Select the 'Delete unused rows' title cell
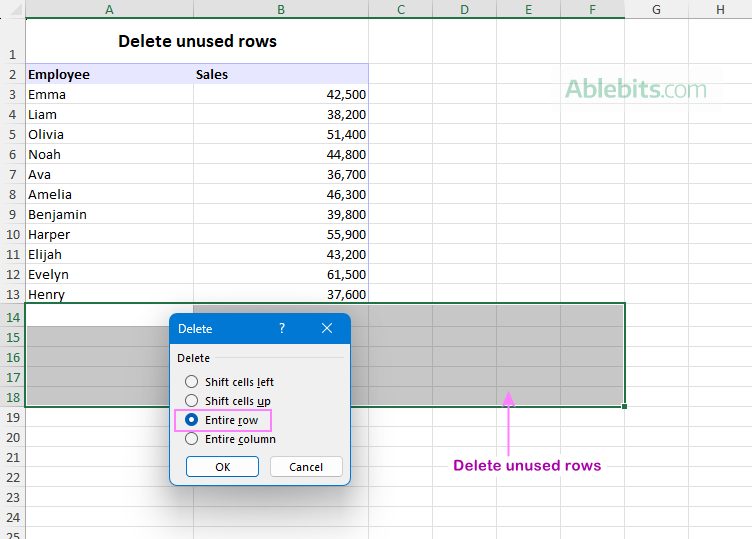This screenshot has height=539, width=752. (197, 41)
